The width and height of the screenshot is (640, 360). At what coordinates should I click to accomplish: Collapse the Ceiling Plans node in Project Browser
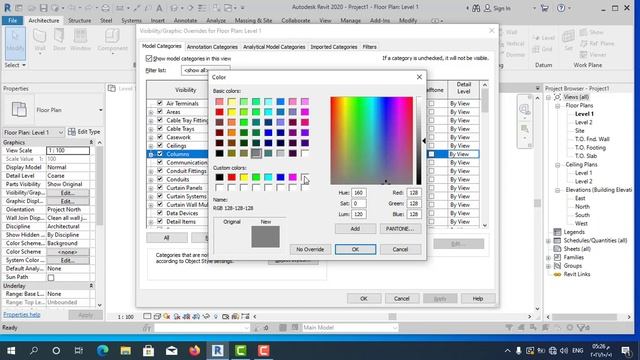[x=557, y=165]
